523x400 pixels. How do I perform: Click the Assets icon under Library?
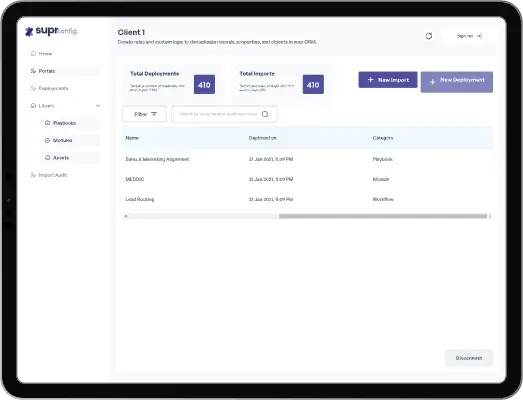(47, 157)
